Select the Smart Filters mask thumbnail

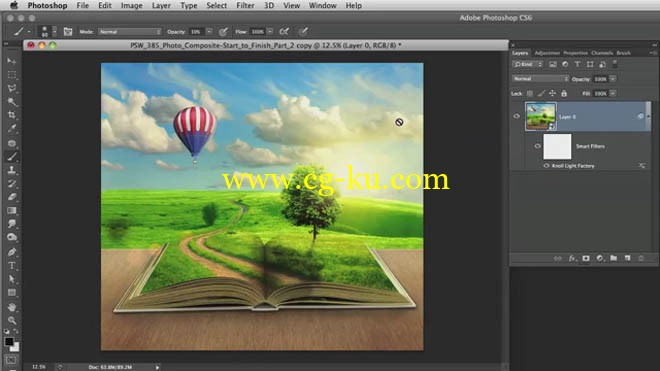click(x=557, y=147)
